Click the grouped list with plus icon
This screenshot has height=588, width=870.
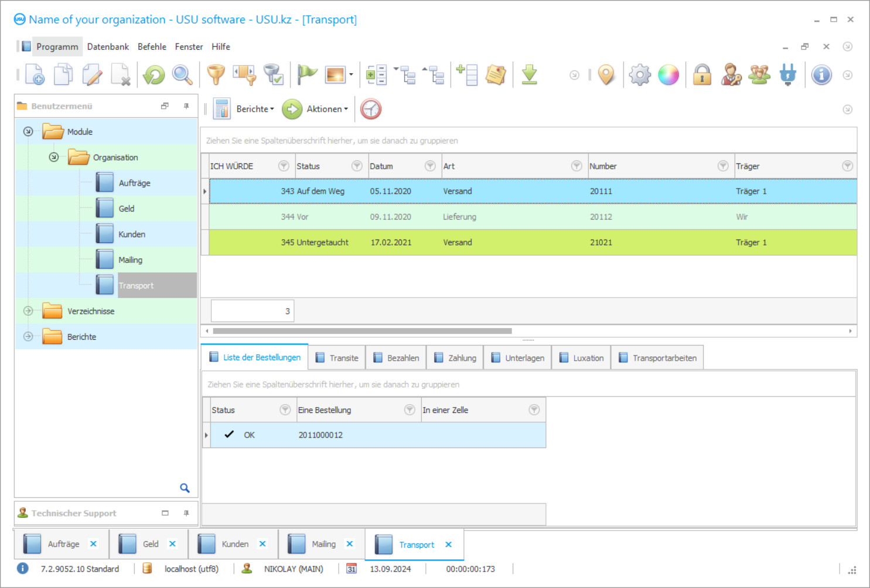coord(376,75)
